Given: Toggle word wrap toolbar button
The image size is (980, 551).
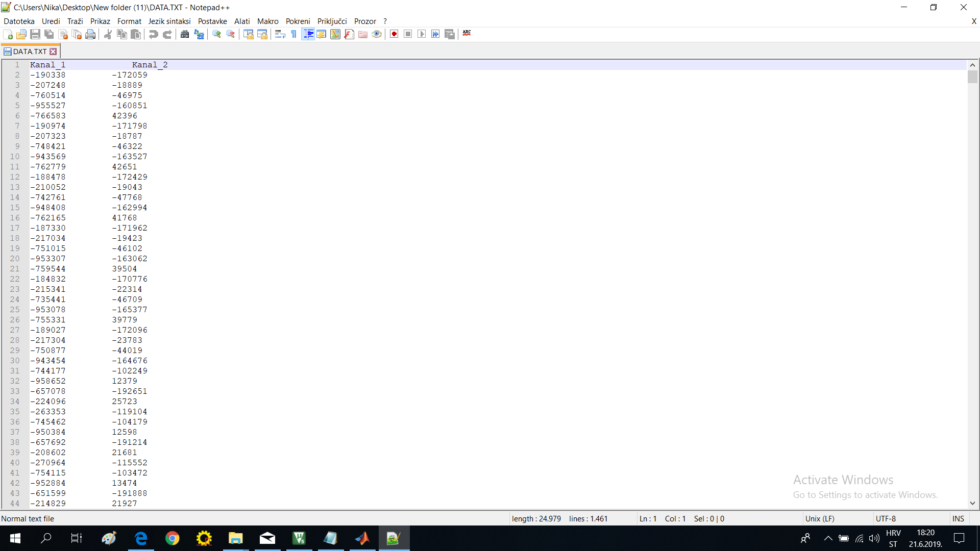Looking at the screenshot, I should coord(280,34).
